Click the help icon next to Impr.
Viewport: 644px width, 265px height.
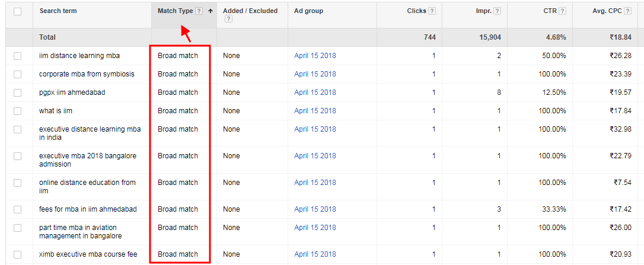[x=497, y=11]
